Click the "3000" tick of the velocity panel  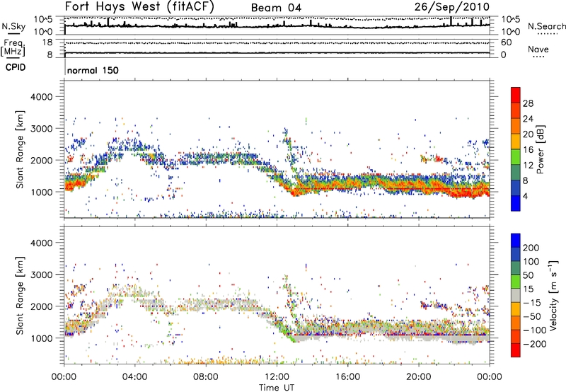[42, 275]
